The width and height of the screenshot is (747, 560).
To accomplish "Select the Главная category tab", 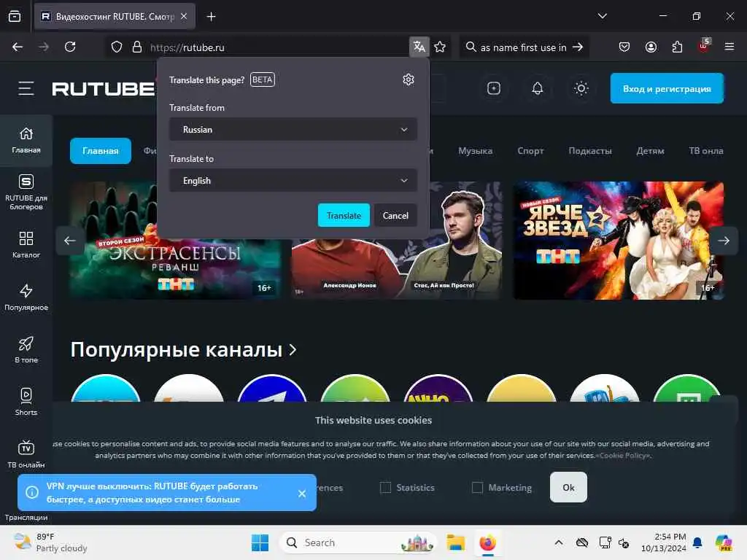I will pos(101,151).
